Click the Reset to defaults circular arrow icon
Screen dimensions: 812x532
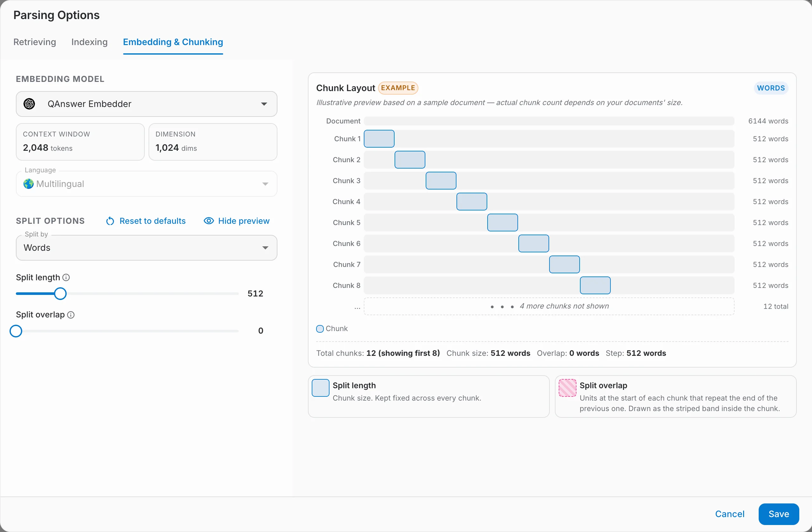(110, 221)
